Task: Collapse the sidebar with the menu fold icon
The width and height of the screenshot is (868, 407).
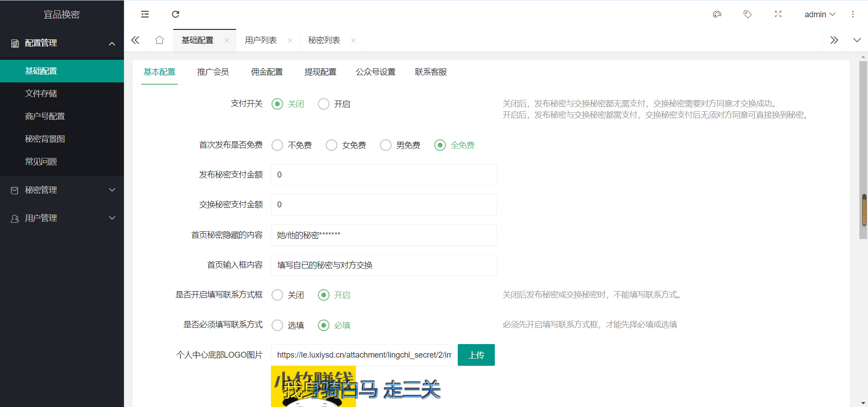Action: point(145,14)
